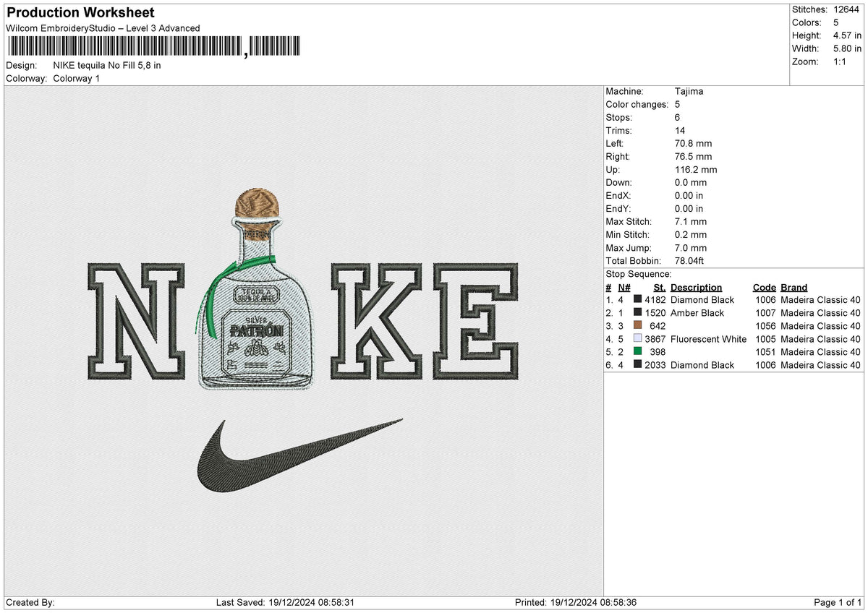Click the Up value "116.2 mm"
This screenshot has height=613, width=868.
pos(696,169)
